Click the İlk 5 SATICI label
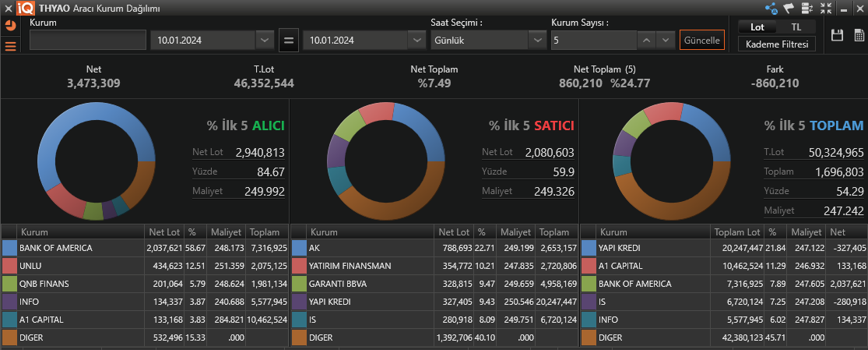 (532, 126)
